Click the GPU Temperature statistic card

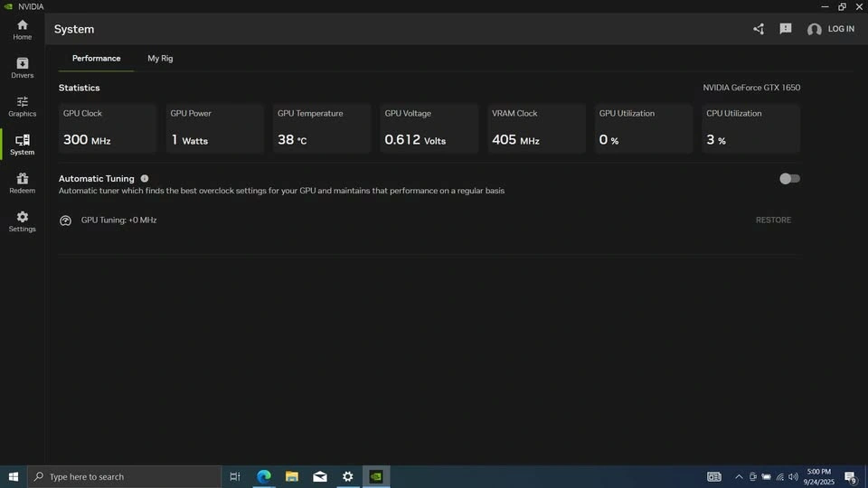322,128
